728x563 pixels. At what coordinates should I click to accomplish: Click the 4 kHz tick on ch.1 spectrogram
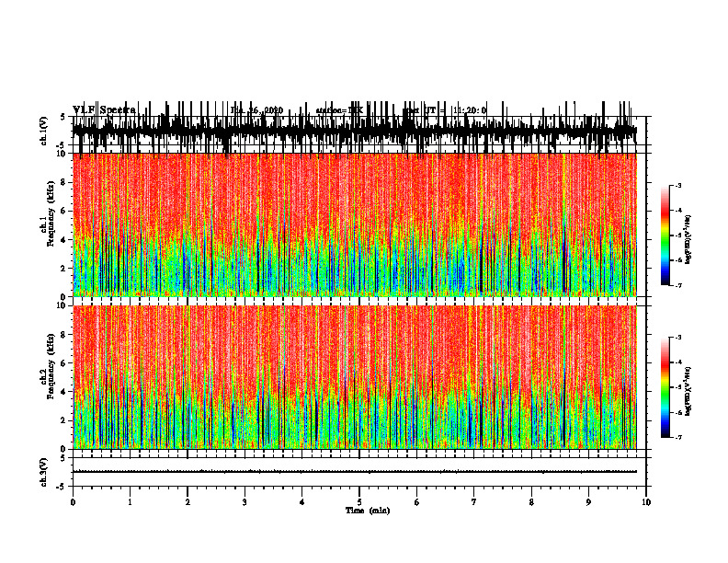click(x=64, y=240)
